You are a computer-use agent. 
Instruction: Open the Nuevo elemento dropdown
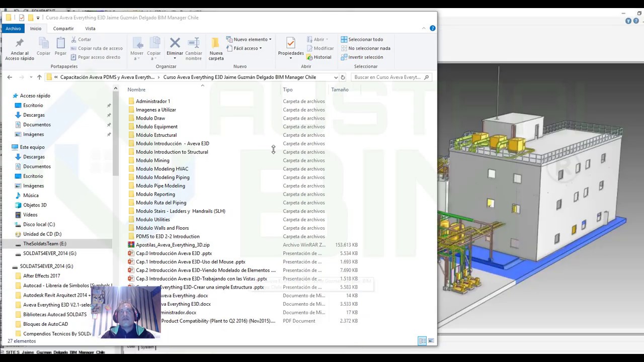click(x=249, y=39)
